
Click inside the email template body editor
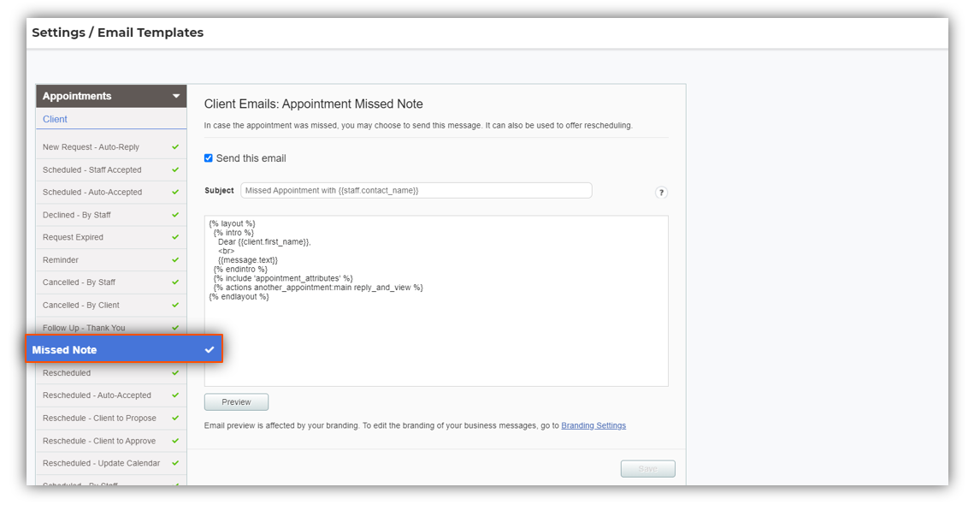tap(436, 301)
